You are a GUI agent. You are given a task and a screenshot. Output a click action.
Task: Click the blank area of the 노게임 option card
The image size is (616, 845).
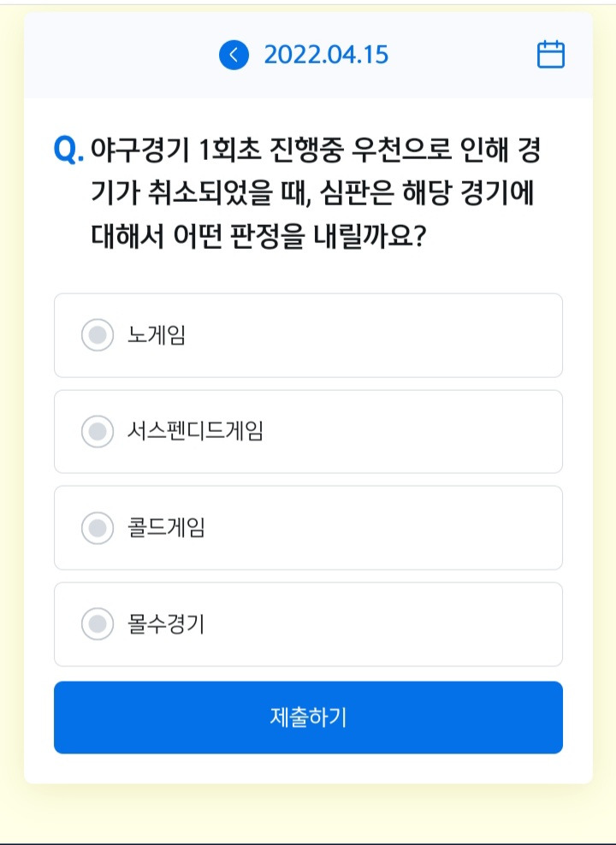(x=377, y=335)
